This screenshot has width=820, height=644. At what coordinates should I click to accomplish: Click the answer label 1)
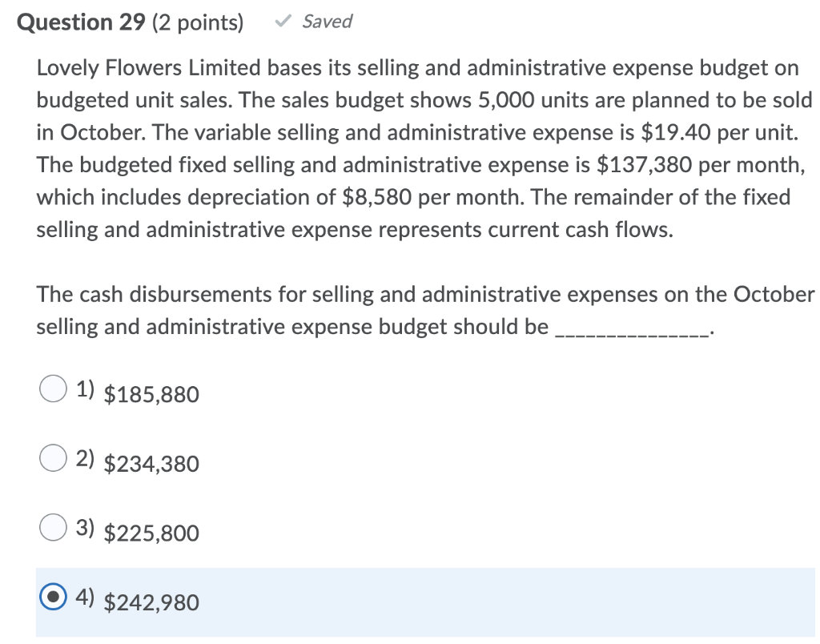tap(84, 388)
